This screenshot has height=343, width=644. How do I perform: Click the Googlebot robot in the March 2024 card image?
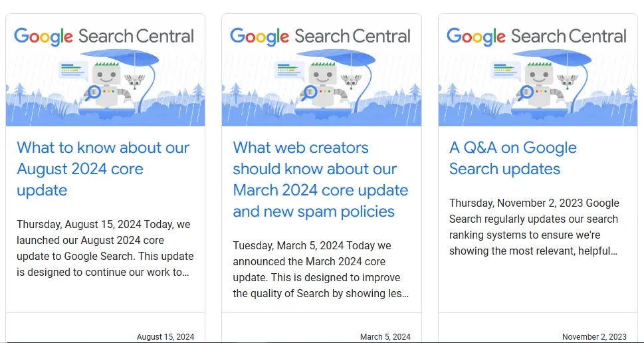(x=322, y=84)
